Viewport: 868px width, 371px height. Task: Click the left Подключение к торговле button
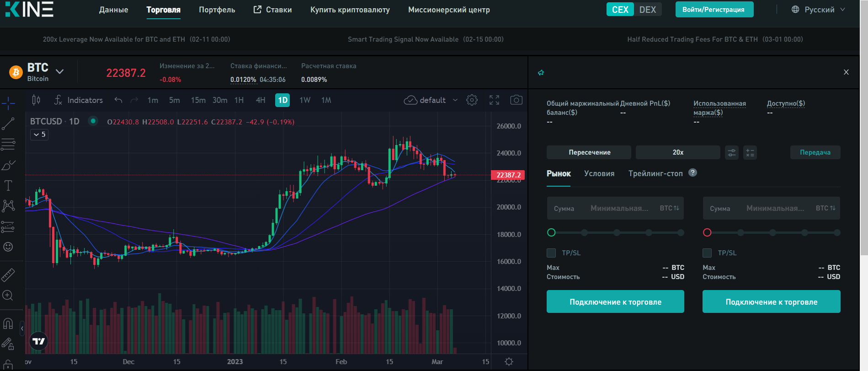(x=615, y=302)
